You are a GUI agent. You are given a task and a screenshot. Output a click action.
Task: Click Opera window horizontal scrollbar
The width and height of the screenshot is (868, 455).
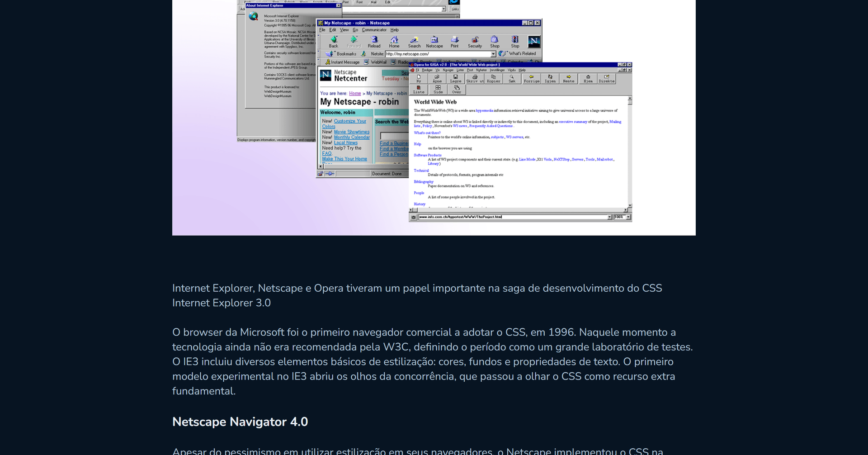click(519, 210)
